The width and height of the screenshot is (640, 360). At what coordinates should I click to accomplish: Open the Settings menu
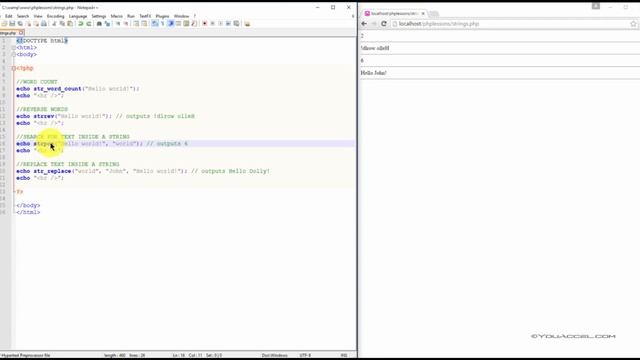pyautogui.click(x=99, y=16)
